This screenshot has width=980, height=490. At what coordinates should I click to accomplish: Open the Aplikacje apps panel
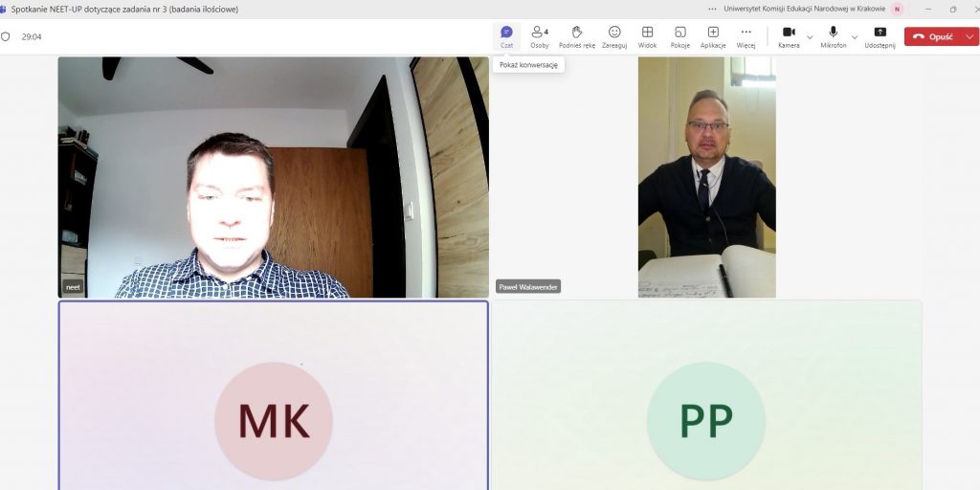(713, 36)
